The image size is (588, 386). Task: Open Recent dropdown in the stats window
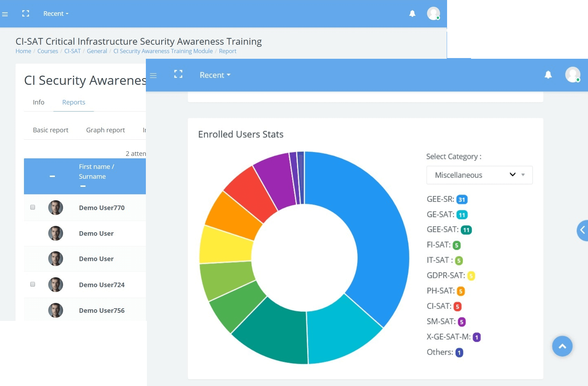click(x=215, y=75)
